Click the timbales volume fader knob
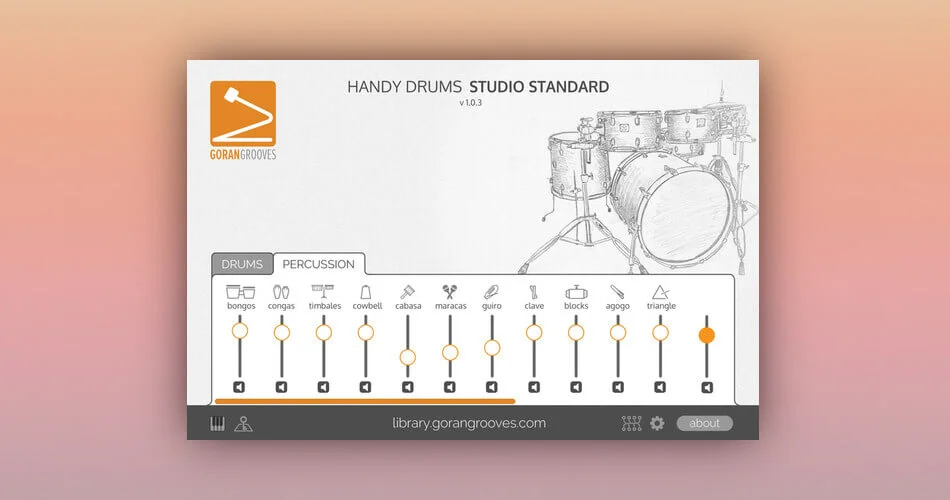This screenshot has height=500, width=950. [324, 333]
